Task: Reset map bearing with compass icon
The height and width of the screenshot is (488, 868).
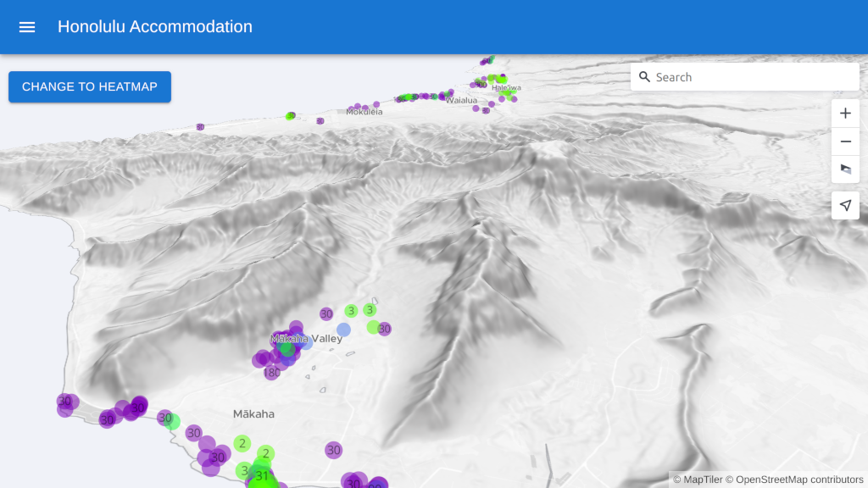Action: click(x=845, y=169)
